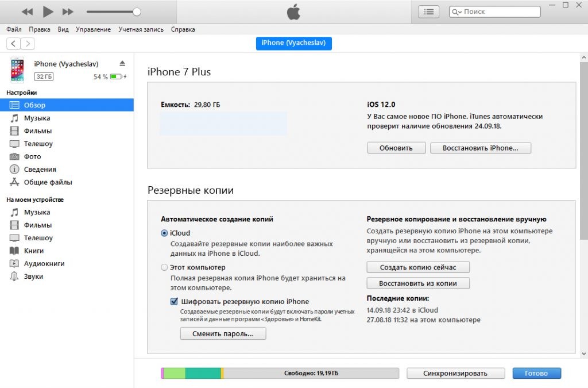Click the Fast-forward next track icon
This screenshot has width=588, height=388.
click(68, 11)
